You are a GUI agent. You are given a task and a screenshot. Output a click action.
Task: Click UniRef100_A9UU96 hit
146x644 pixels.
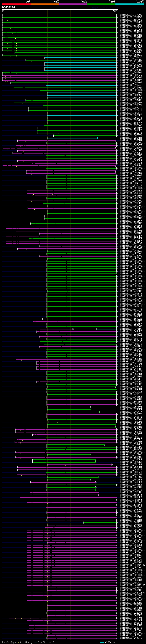[131, 422]
